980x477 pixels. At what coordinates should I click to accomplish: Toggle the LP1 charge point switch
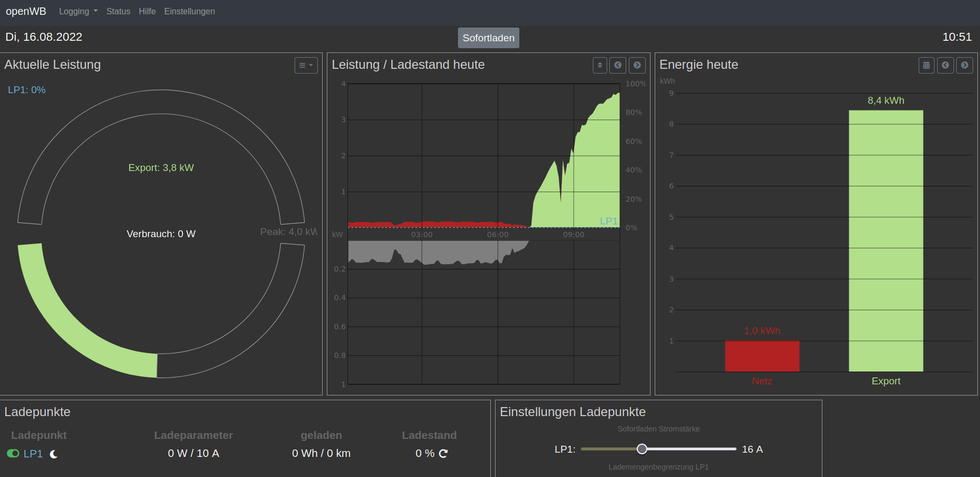(x=13, y=454)
